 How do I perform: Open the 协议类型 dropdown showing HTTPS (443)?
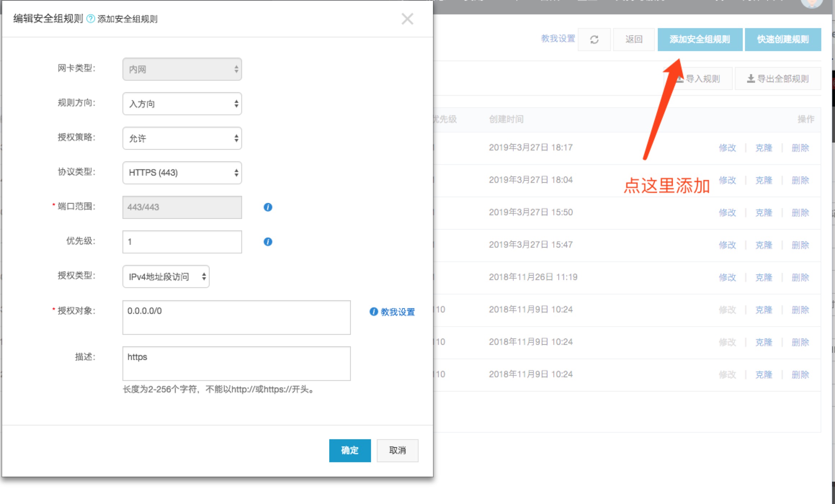(182, 173)
